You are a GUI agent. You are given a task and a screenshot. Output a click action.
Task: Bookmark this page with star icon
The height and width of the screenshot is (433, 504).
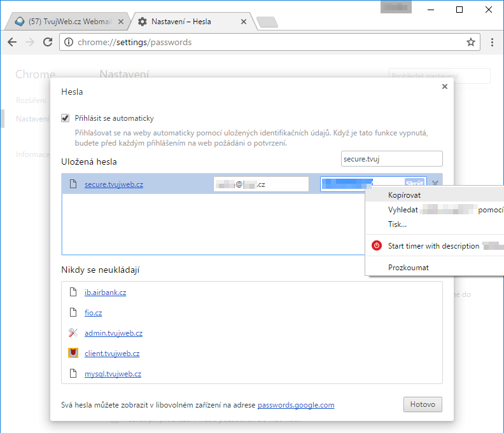[x=471, y=42]
